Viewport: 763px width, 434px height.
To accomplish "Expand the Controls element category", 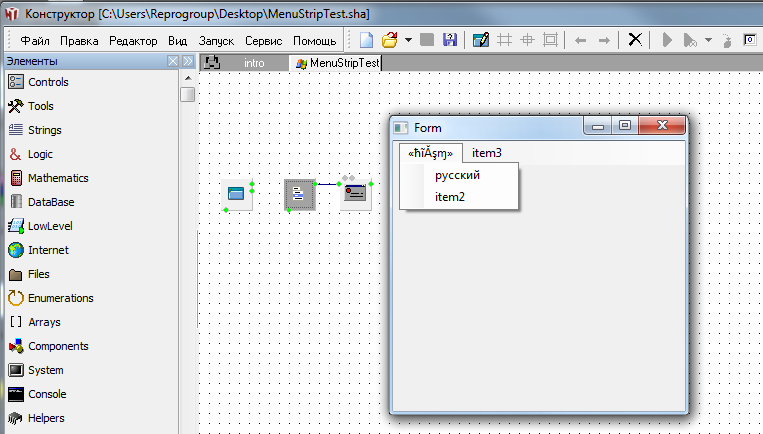I will coord(48,82).
